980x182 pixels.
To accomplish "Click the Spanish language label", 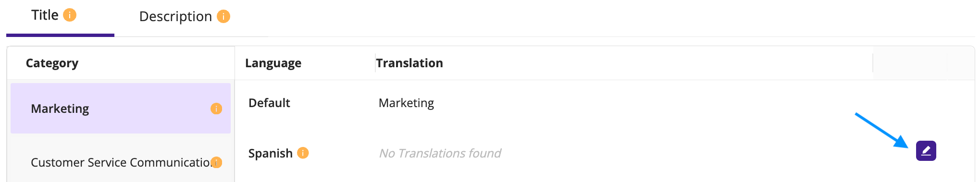I will tap(270, 153).
